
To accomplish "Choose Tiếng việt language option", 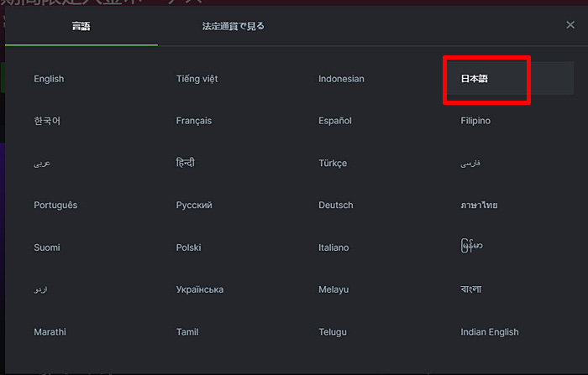I will click(x=197, y=79).
